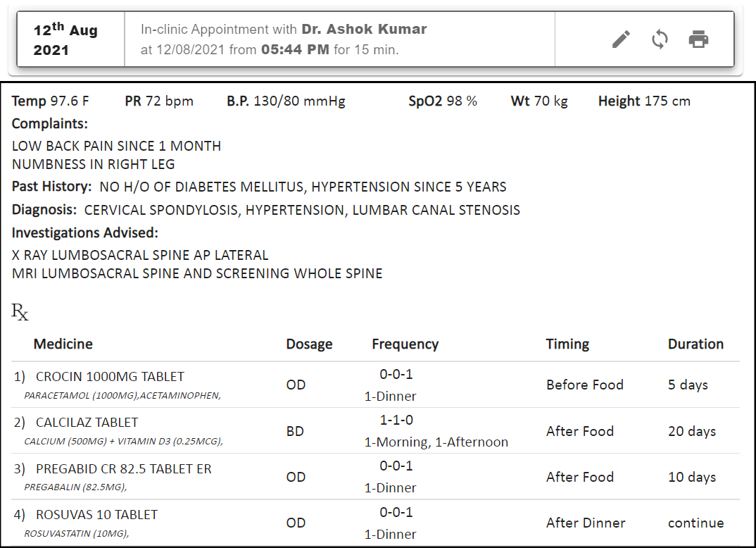Viewport: 756px width, 548px height.
Task: Click the SpO2 98 % value
Action: [x=443, y=101]
